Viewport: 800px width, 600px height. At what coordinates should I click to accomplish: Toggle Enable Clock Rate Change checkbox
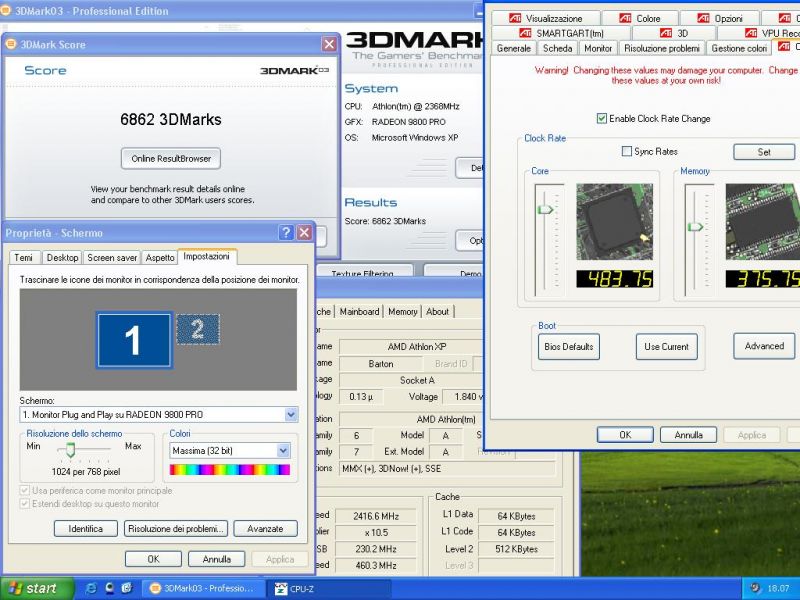602,118
